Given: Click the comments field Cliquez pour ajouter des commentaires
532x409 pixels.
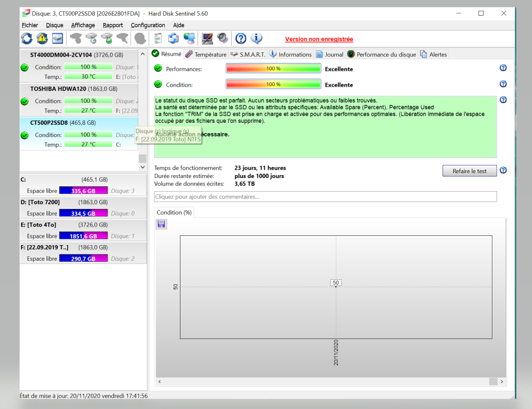Looking at the screenshot, I should 325,197.
